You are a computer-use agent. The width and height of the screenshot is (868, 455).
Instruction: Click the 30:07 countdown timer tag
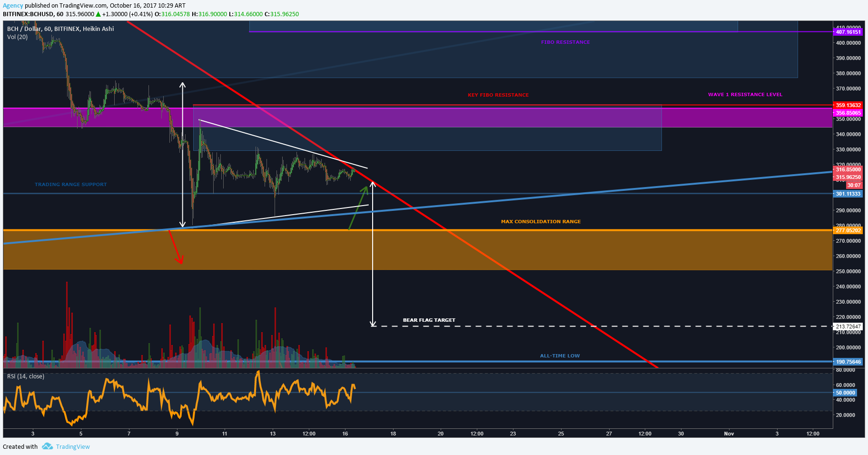(854, 185)
